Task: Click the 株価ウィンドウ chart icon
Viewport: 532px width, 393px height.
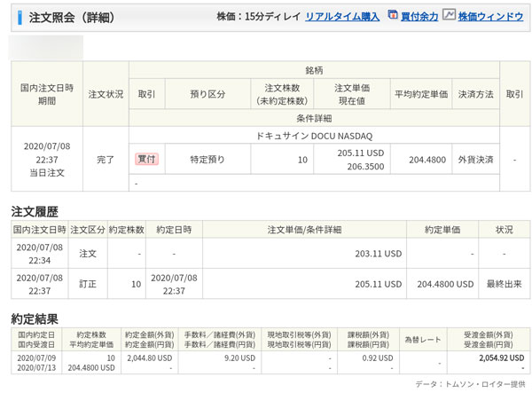Action: [x=450, y=16]
